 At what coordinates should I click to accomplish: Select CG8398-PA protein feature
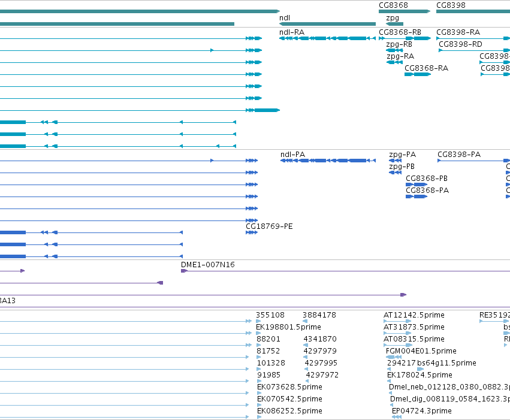coord(474,161)
